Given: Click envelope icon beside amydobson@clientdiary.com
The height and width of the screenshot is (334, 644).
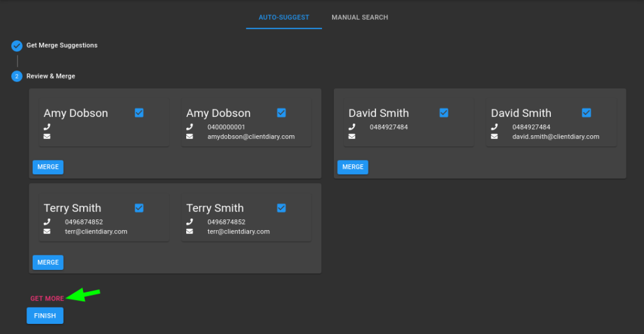Looking at the screenshot, I should (189, 136).
